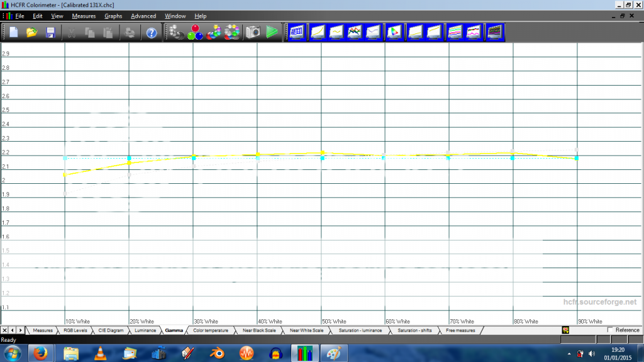Open the CIE diagram view toolbar icon
Screen dimensions: 644x362
pos(395,31)
